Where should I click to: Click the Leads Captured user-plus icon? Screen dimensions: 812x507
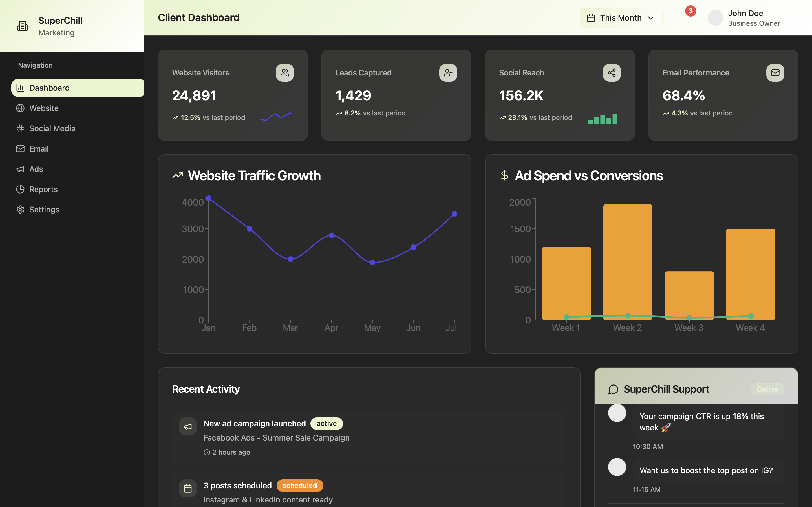[x=448, y=73]
